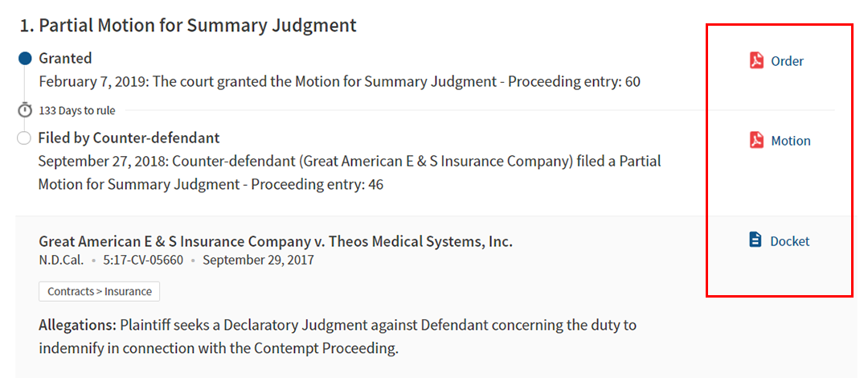This screenshot has width=868, height=378.
Task: Click the September 29, 2017 filing date
Action: pos(258,260)
